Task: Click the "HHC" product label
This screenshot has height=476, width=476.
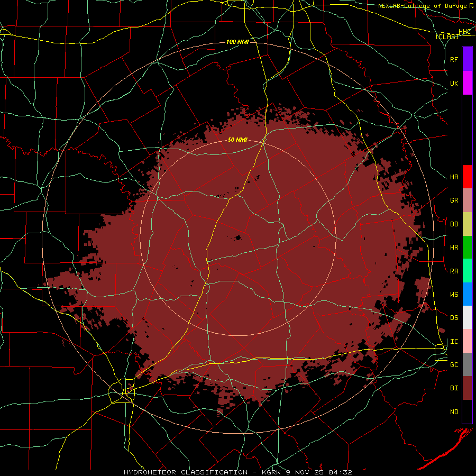Action: [465, 32]
